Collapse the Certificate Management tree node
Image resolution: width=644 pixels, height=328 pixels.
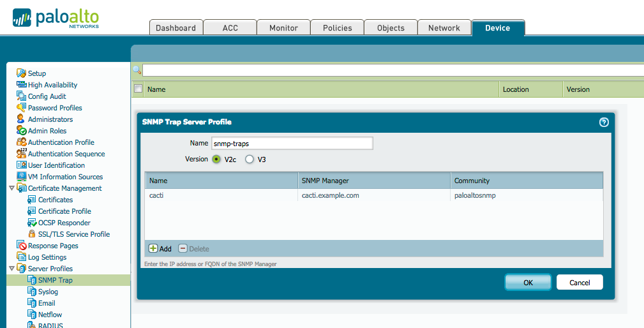(11, 188)
